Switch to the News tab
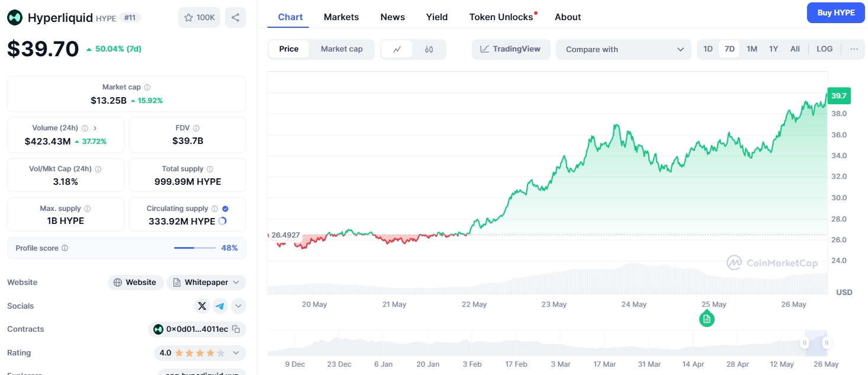The height and width of the screenshot is (375, 868). (393, 17)
